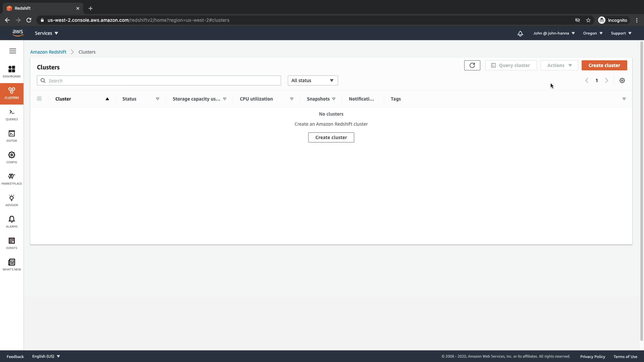Image resolution: width=644 pixels, height=362 pixels.
Task: Toggle the select-all clusters checkbox
Action: pos(39,99)
